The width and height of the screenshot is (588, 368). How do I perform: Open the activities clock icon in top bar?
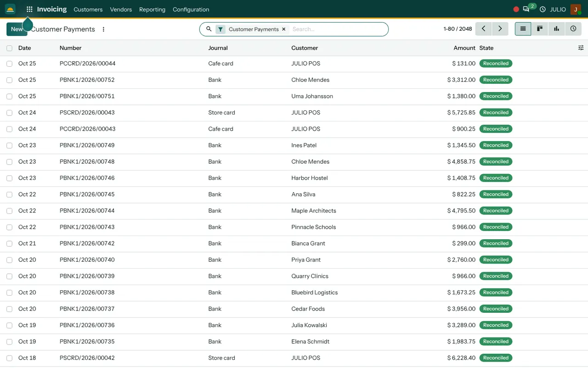543,9
